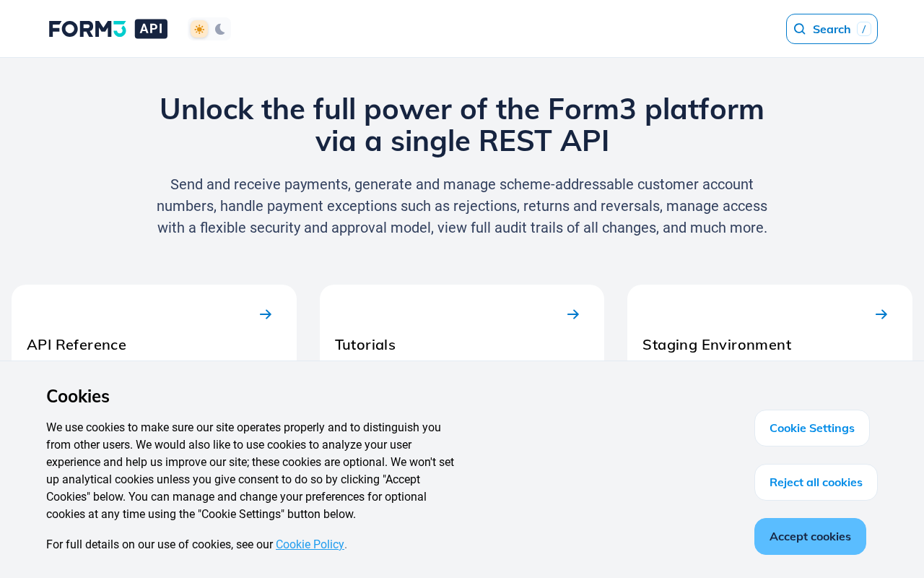This screenshot has width=924, height=578.
Task: Open the Staging Environment card title
Action: [x=717, y=345]
